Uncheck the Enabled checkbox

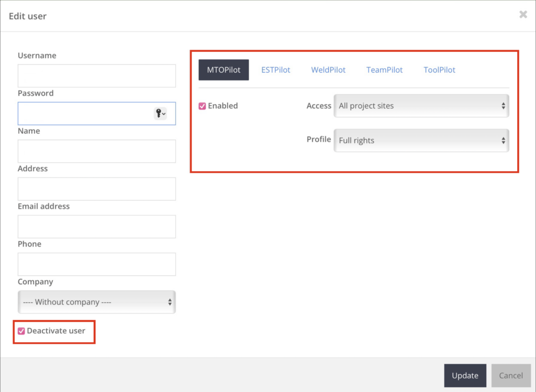202,106
